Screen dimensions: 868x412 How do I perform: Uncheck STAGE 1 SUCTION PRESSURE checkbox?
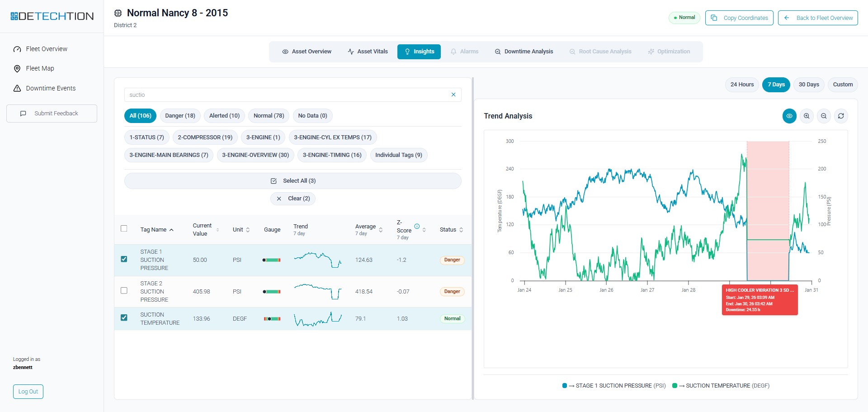pyautogui.click(x=124, y=259)
